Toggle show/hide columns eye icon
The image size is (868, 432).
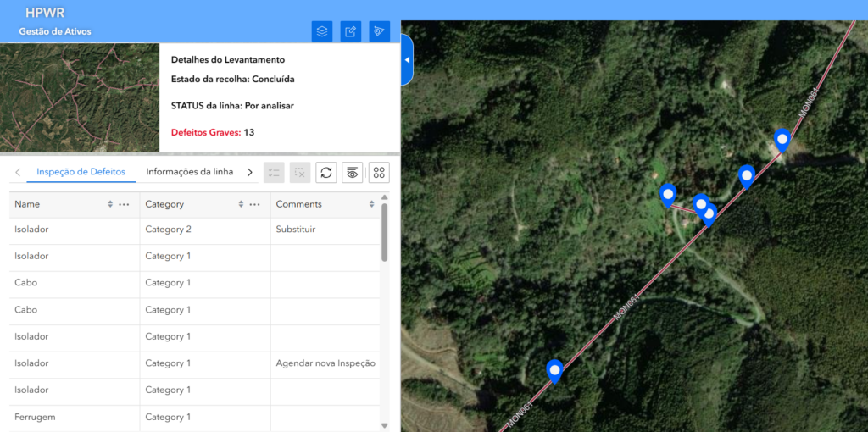pyautogui.click(x=352, y=173)
